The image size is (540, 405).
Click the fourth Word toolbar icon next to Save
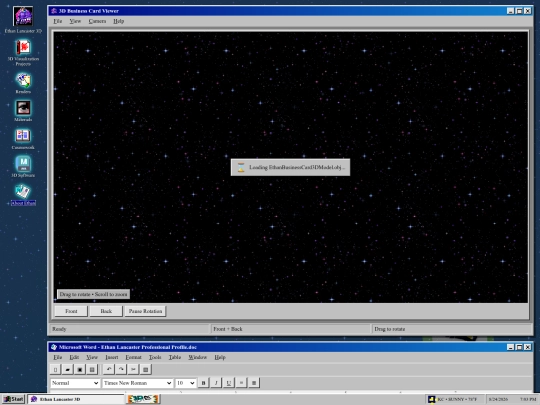pos(92,370)
